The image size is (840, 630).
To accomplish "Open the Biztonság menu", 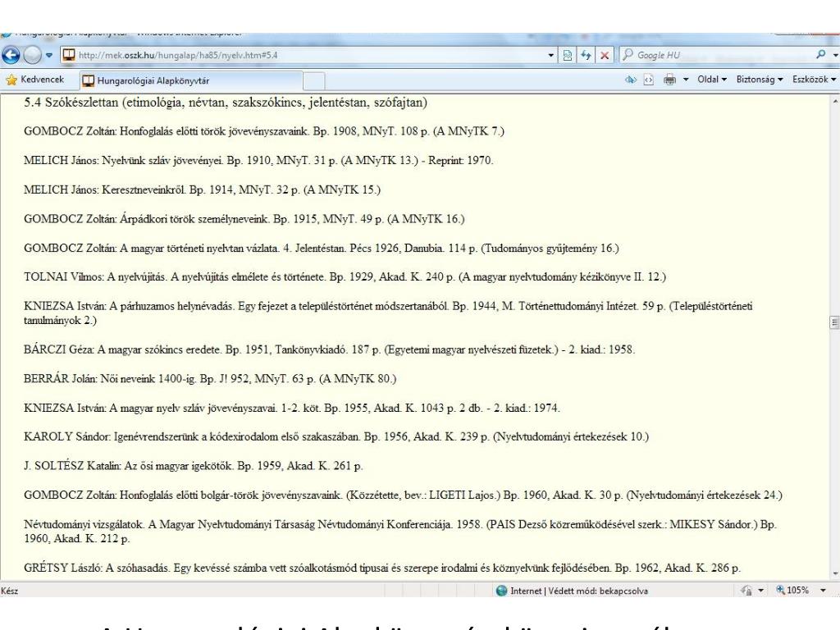I will click(759, 80).
